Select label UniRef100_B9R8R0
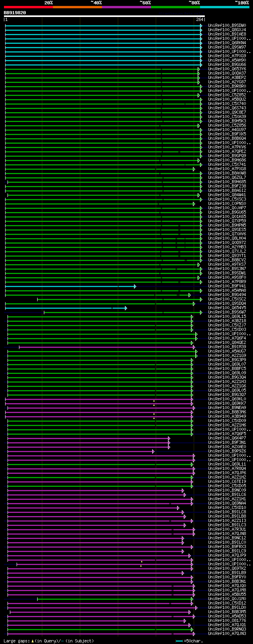253x644 pixels. pos(227,86)
